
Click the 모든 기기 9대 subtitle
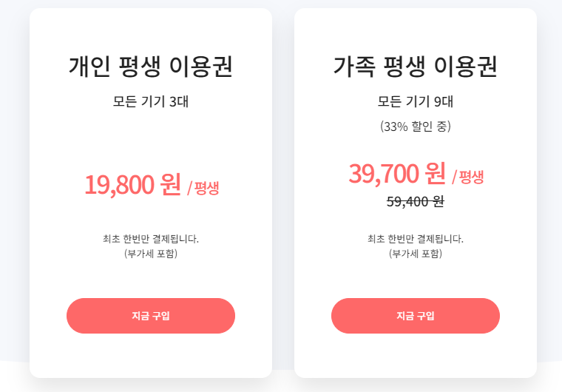click(416, 101)
